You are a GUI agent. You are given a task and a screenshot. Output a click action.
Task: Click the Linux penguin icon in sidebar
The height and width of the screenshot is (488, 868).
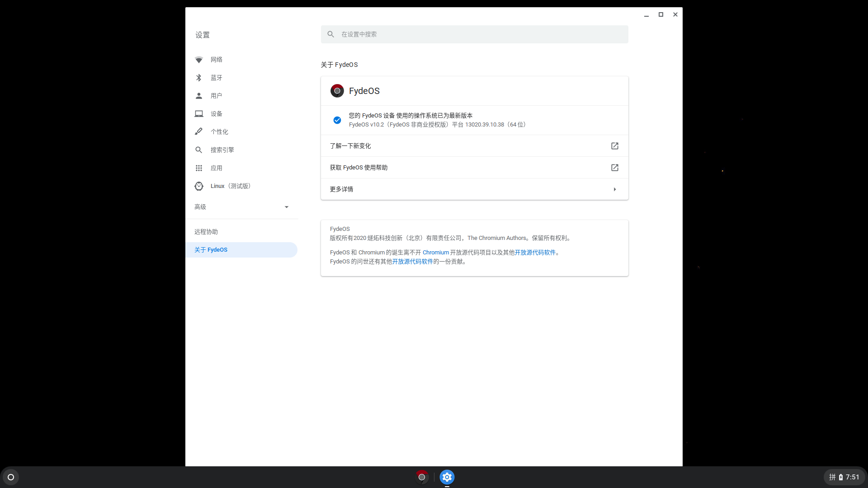tap(198, 186)
